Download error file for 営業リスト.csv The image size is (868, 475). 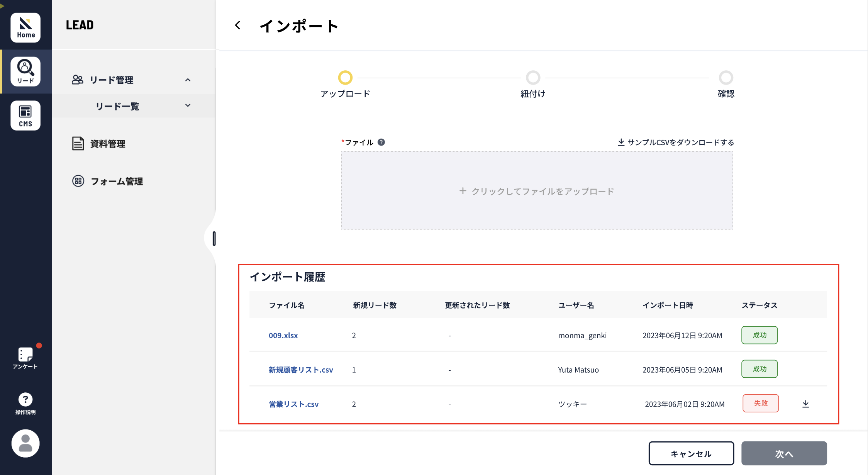(805, 404)
